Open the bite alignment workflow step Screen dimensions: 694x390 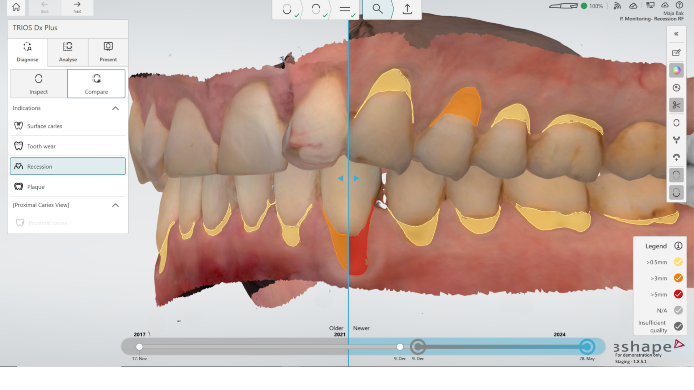[x=345, y=9]
